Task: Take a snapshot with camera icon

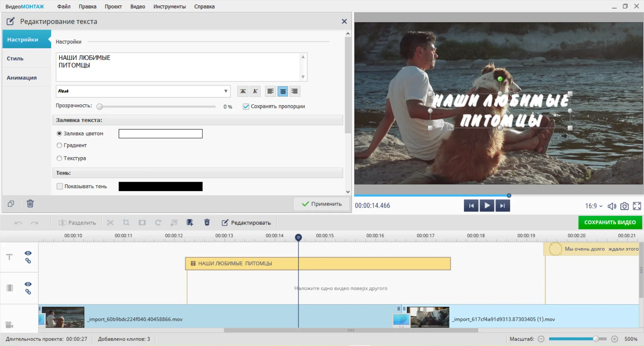Action: 624,206
